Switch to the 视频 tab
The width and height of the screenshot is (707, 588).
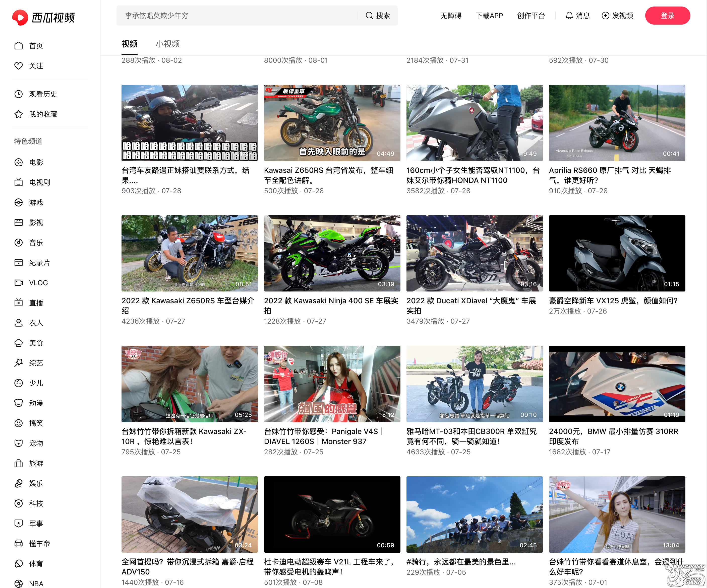tap(130, 44)
